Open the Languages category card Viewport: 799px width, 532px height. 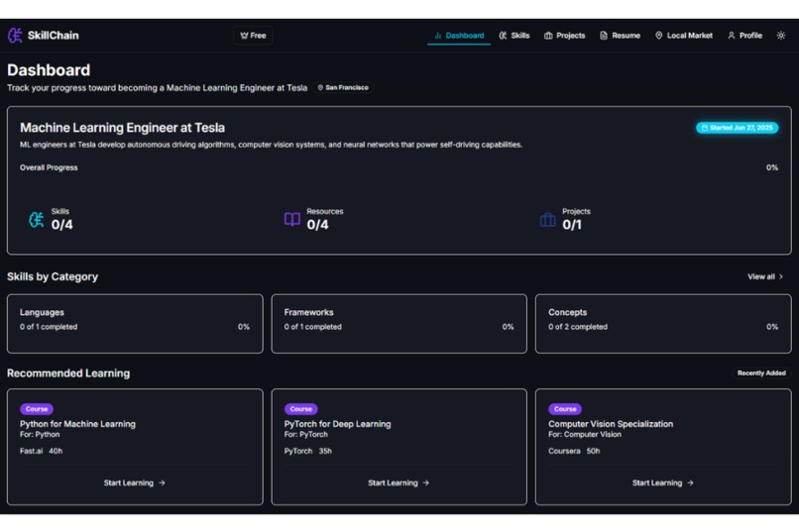135,324
